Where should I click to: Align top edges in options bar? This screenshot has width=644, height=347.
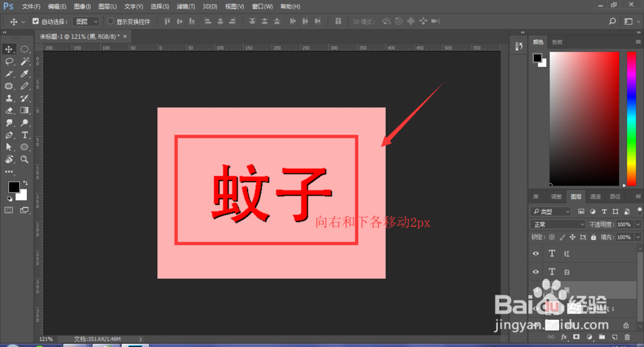167,21
